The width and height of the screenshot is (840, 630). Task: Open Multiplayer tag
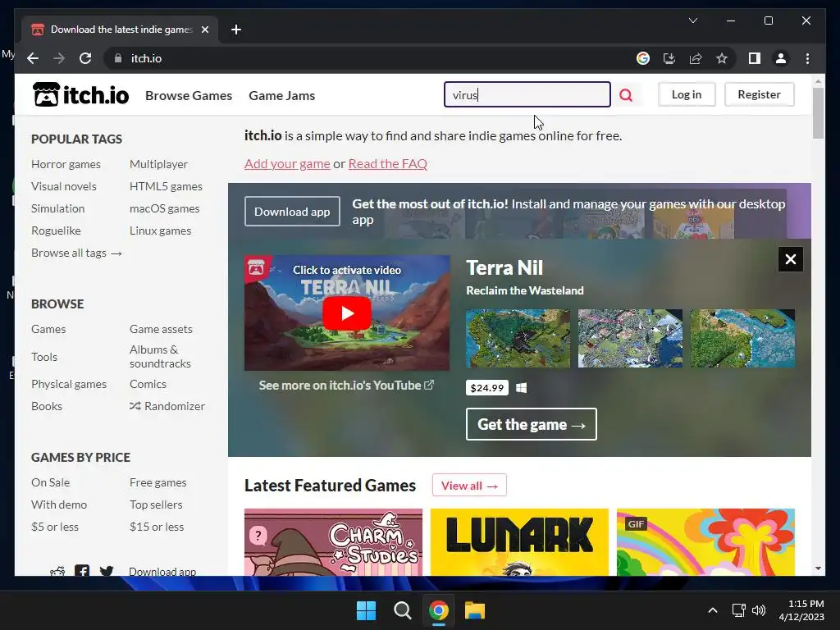click(x=158, y=164)
